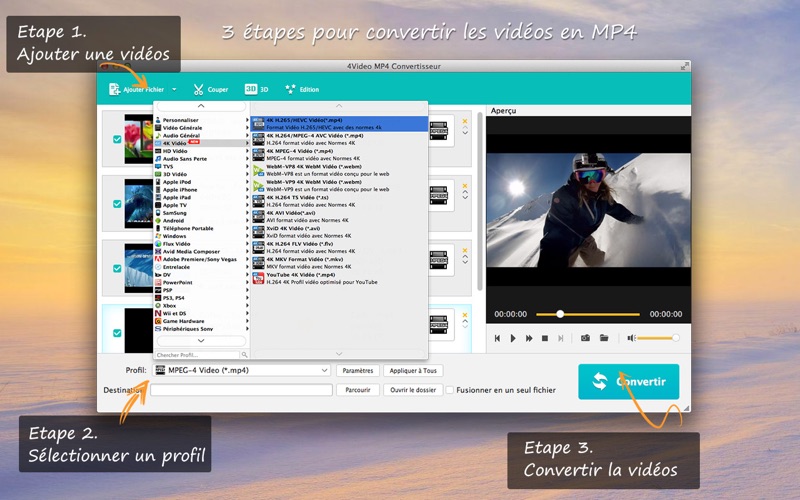Toggle the checkbox for the flower video

click(x=117, y=139)
